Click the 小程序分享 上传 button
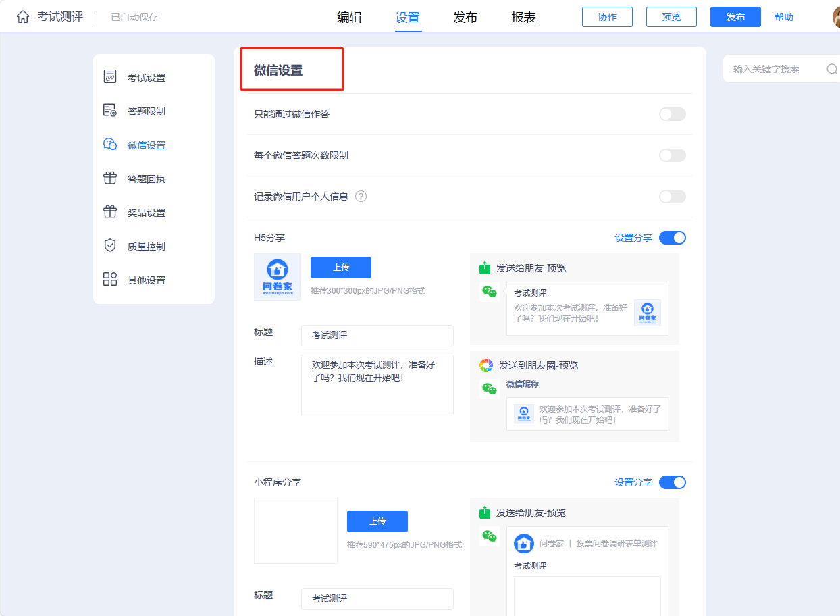 click(x=377, y=521)
